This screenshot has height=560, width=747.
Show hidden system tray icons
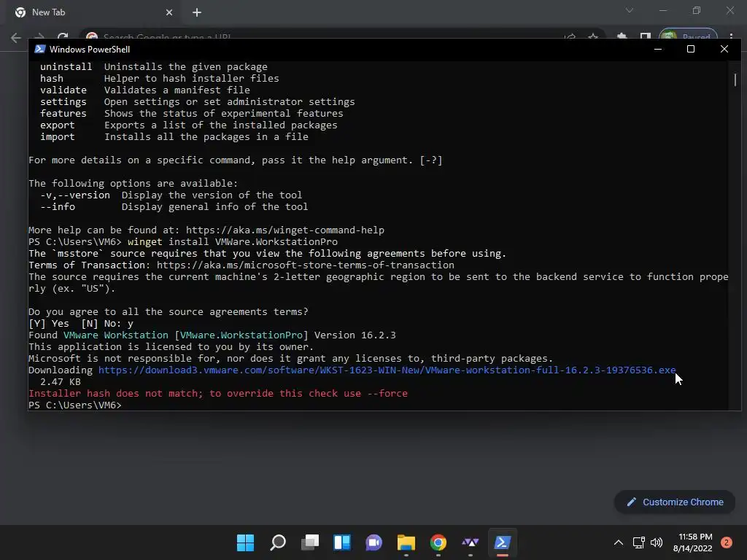pyautogui.click(x=619, y=542)
